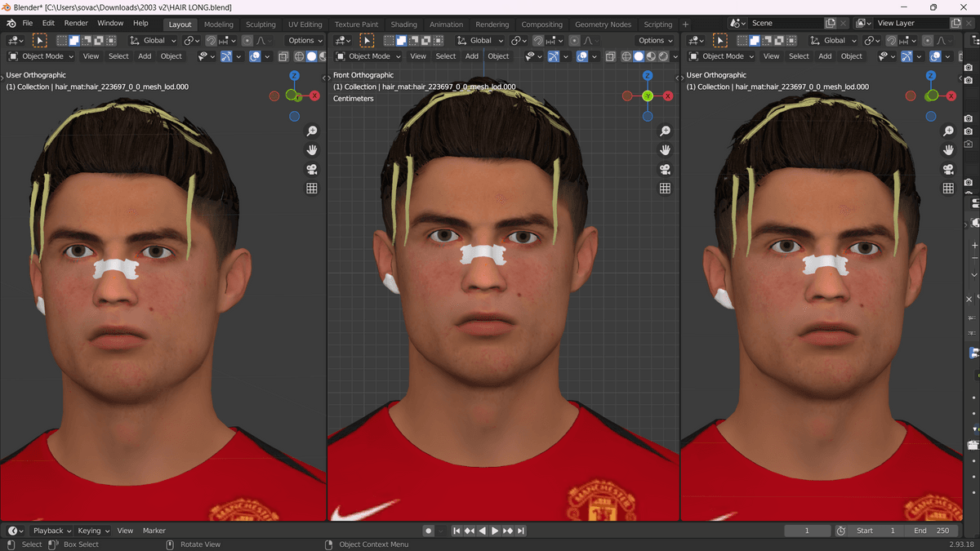Click the zoom magnifier in the left viewport

312,131
